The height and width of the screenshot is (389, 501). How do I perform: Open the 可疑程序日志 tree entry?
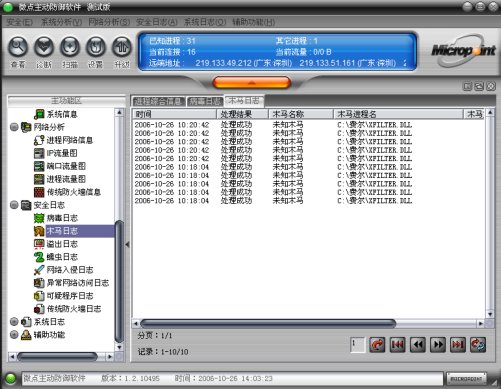pyautogui.click(x=63, y=296)
